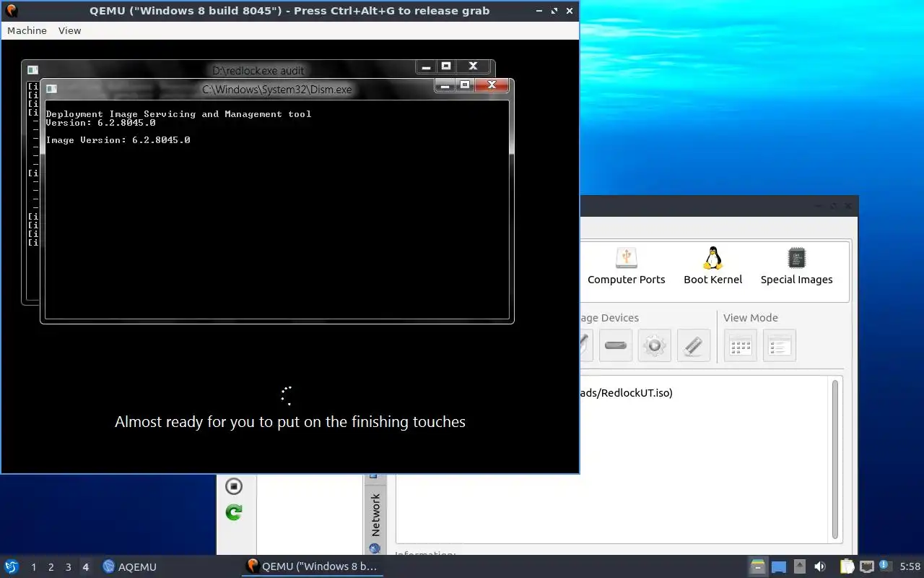This screenshot has width=924, height=578.
Task: Click the eject removable media tray icon
Action: [799, 566]
